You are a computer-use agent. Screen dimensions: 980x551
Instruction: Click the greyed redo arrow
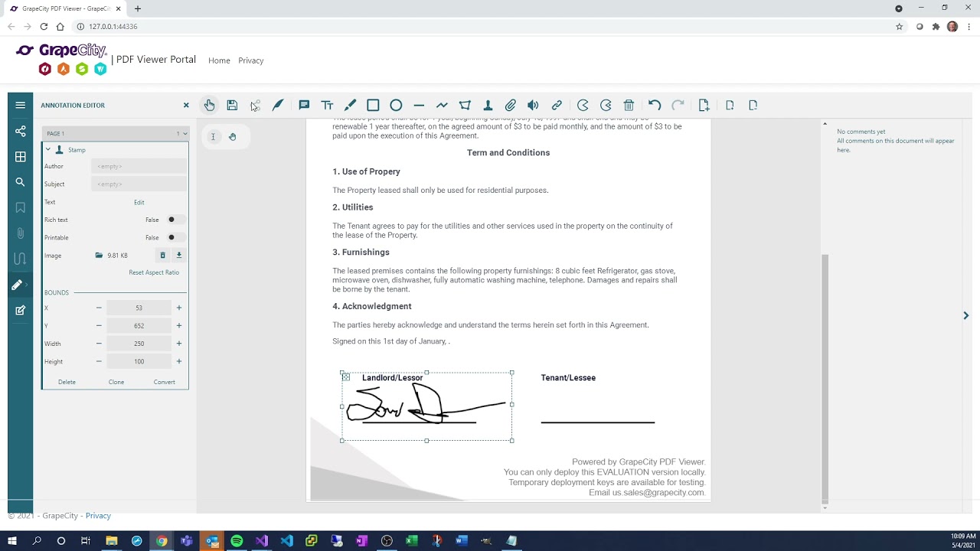(678, 105)
